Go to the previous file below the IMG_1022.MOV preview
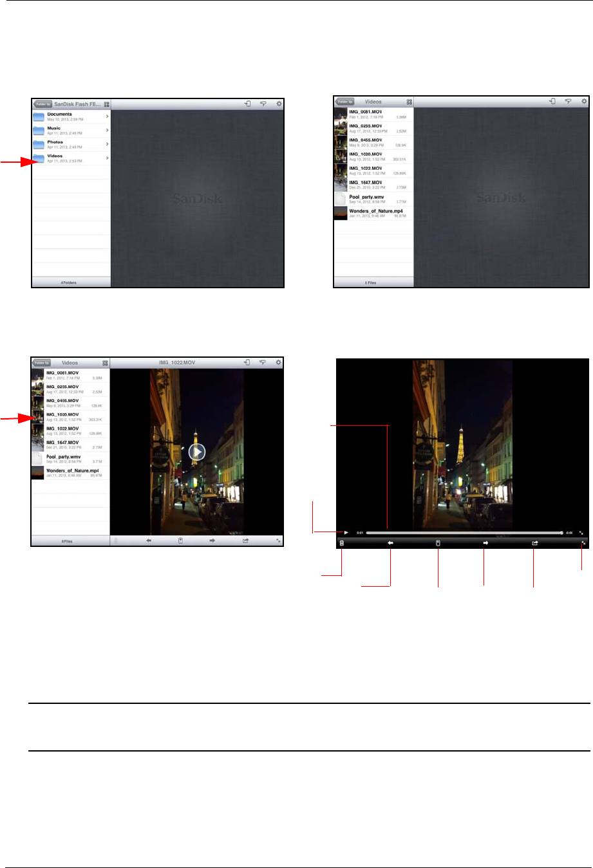Screen dimensions: 593x868 click(x=149, y=541)
